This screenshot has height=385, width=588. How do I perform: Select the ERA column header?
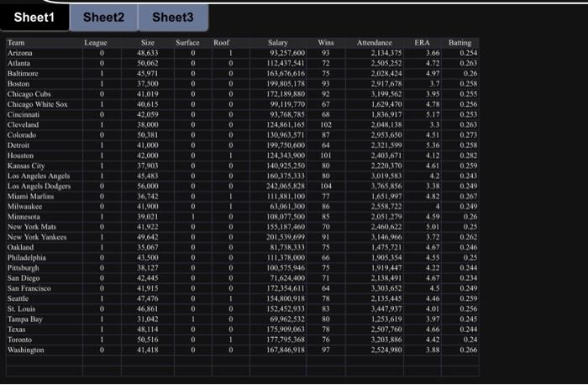[423, 43]
